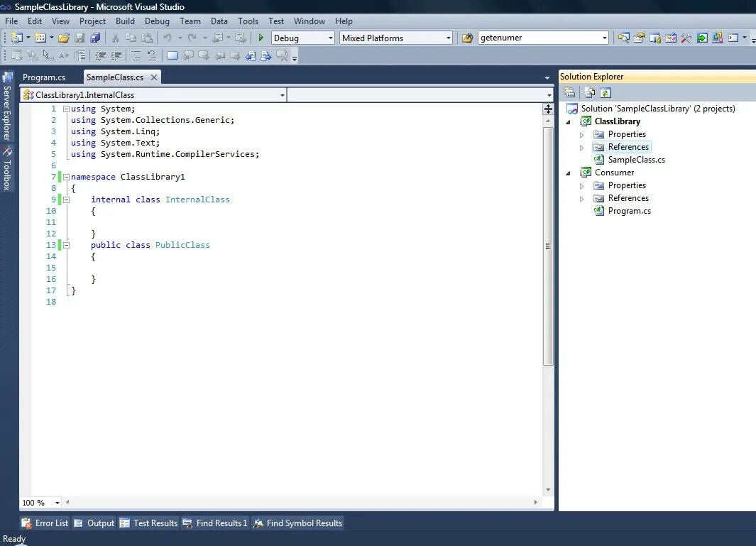Screen dimensions: 756x546
Task: Toggle a bookmark on current line
Action: click(x=172, y=55)
